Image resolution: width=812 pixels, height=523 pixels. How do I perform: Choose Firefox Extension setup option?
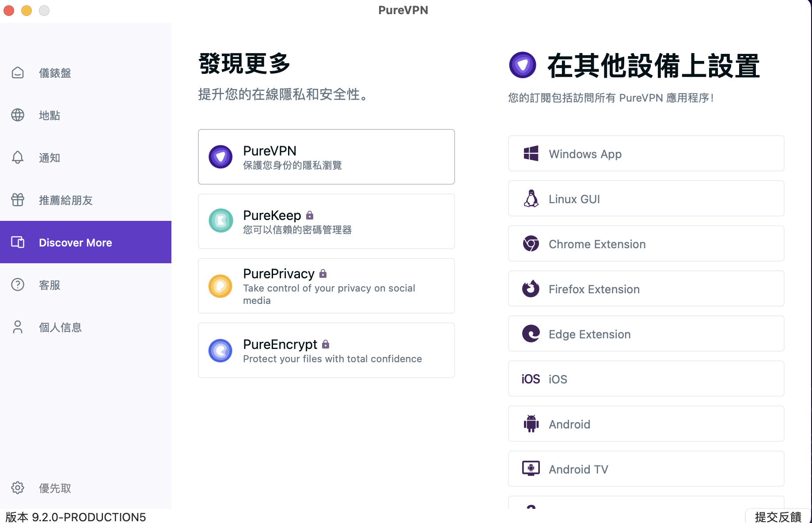tap(646, 288)
